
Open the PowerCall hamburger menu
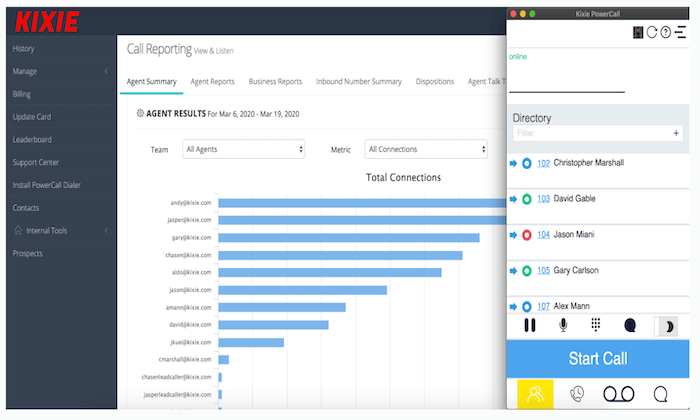click(x=680, y=32)
